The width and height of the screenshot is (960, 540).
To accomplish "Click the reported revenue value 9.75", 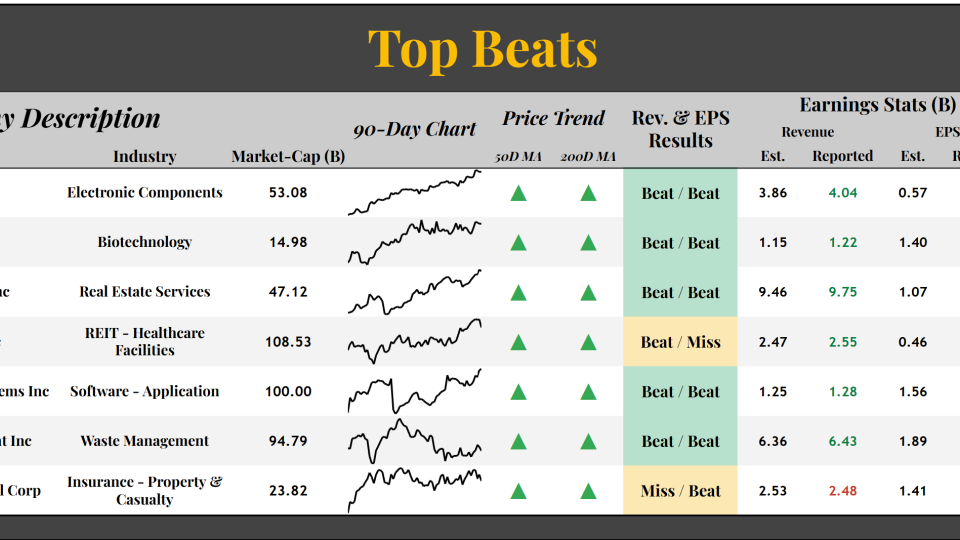I will click(842, 293).
